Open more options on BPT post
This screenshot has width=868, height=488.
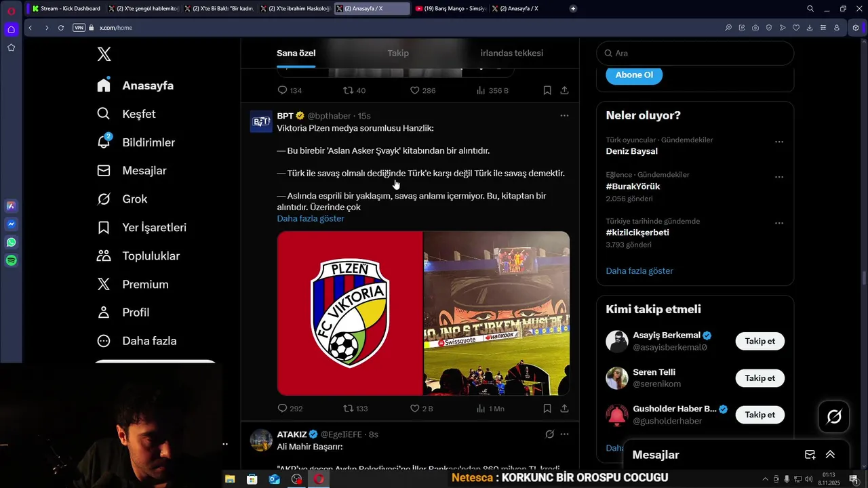click(564, 116)
